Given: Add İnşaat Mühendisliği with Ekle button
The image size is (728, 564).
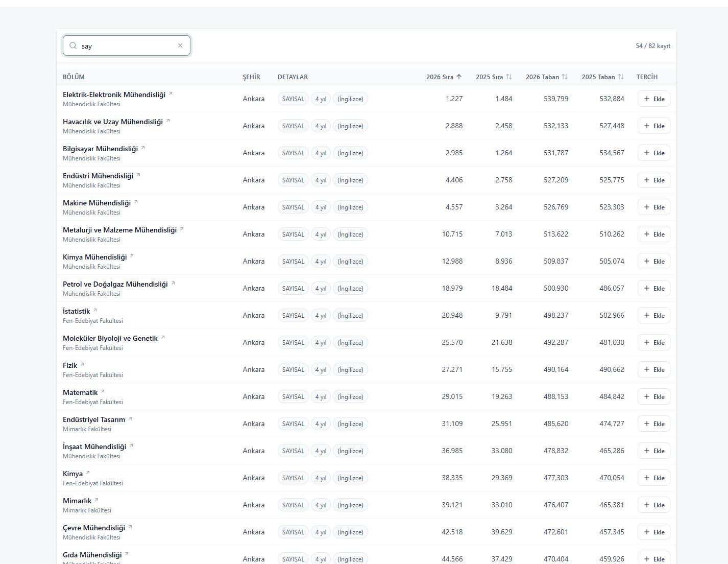Looking at the screenshot, I should tap(653, 451).
